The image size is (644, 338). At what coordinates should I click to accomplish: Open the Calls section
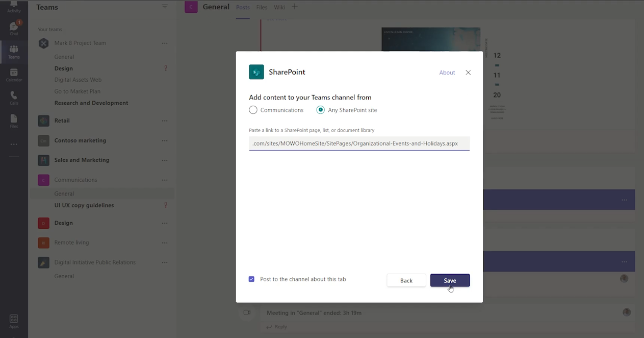point(14,98)
